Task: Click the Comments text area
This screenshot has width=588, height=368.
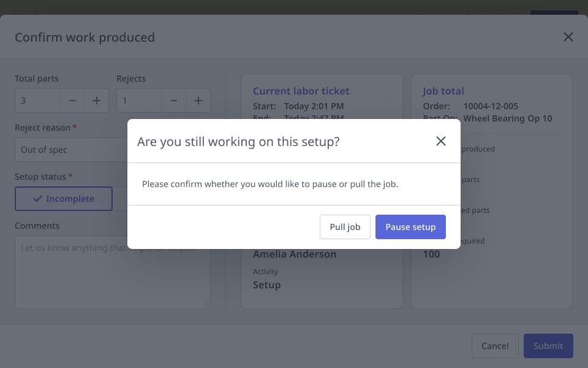Action: pos(112,273)
